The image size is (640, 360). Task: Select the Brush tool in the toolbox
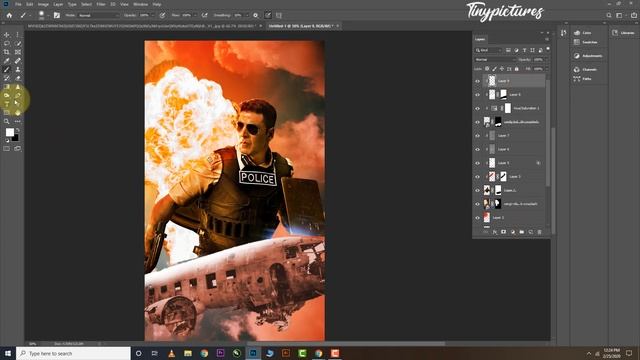pyautogui.click(x=7, y=69)
